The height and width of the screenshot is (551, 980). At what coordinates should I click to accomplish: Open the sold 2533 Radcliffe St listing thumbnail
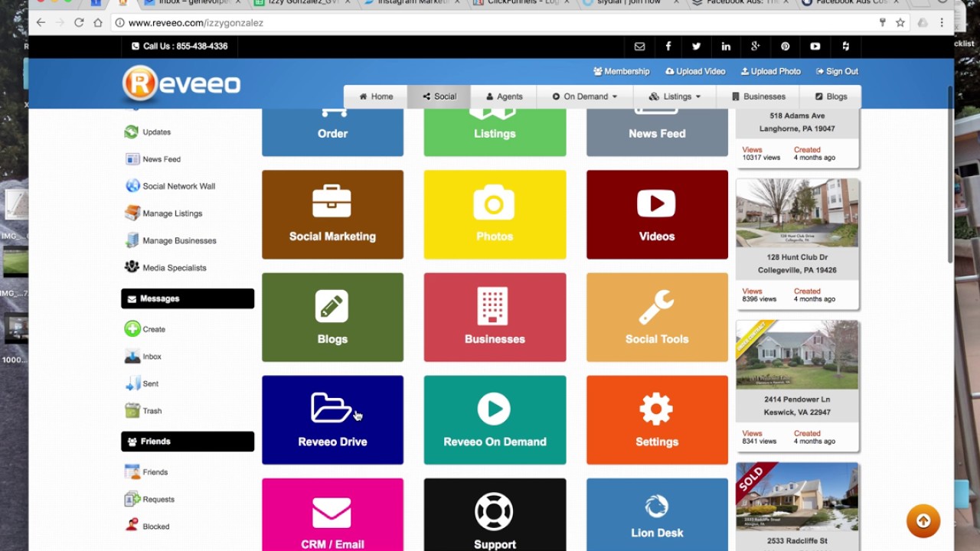click(x=797, y=497)
